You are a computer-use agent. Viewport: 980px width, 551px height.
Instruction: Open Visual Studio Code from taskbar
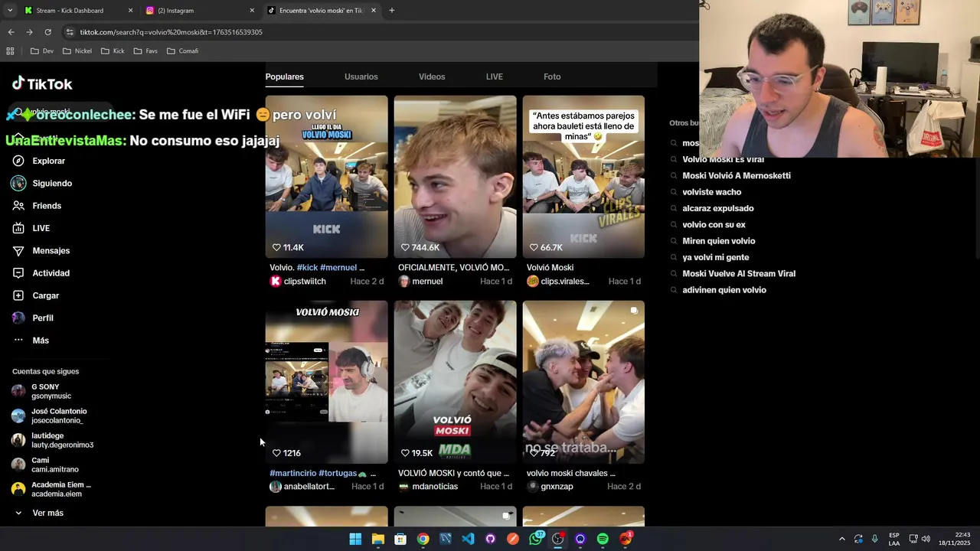(468, 539)
